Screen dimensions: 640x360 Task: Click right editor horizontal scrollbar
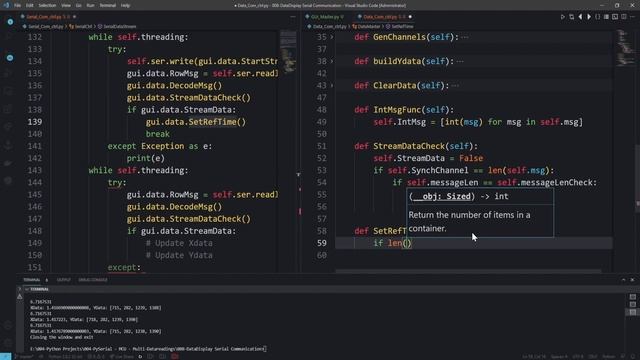(x=468, y=270)
